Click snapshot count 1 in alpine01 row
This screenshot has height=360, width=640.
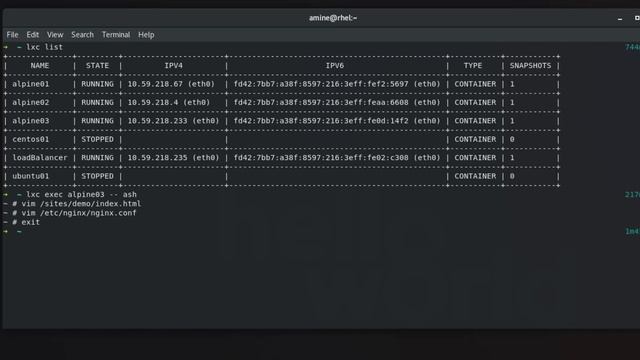click(512, 84)
